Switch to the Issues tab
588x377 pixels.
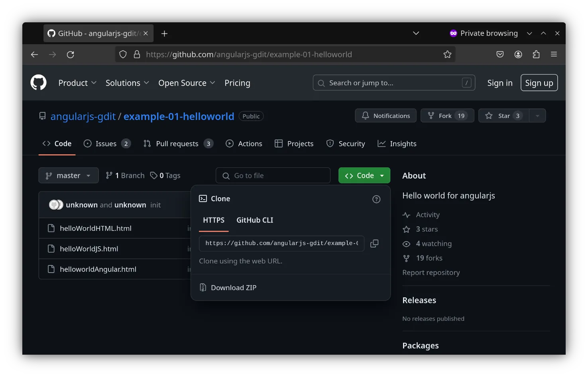click(x=107, y=144)
